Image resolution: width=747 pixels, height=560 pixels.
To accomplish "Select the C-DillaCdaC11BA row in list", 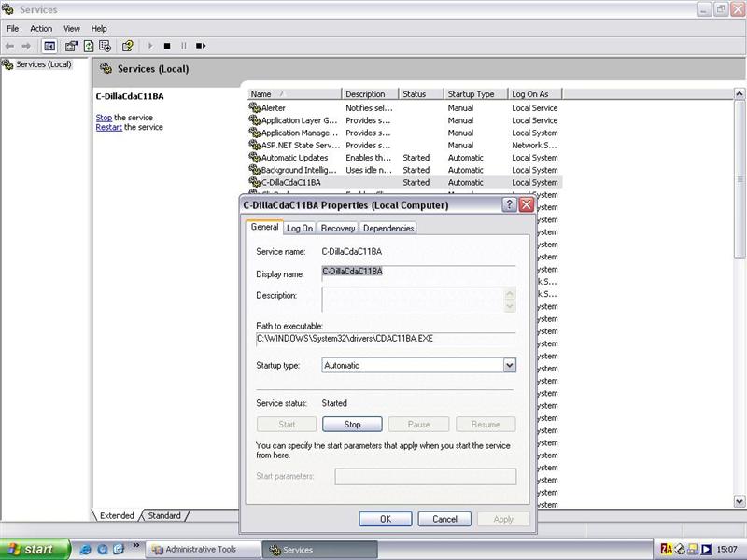I will 405,182.
